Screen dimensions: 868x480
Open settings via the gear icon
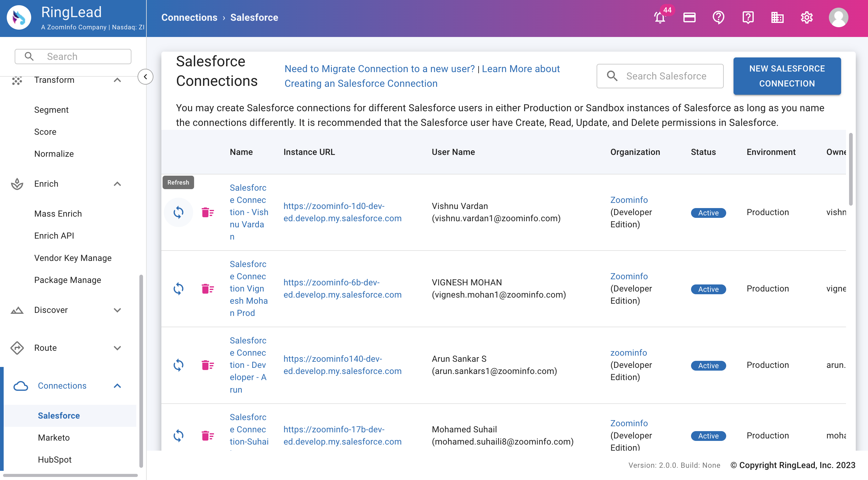click(807, 17)
